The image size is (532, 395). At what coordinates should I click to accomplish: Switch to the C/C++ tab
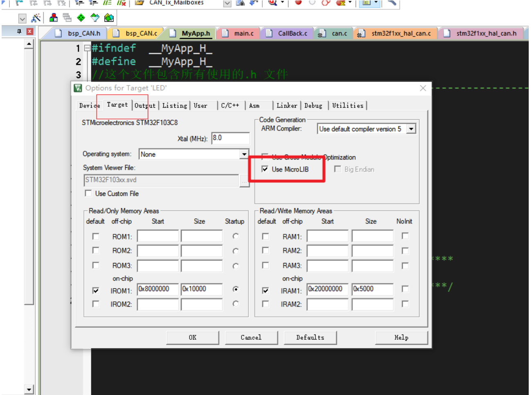[x=230, y=105]
